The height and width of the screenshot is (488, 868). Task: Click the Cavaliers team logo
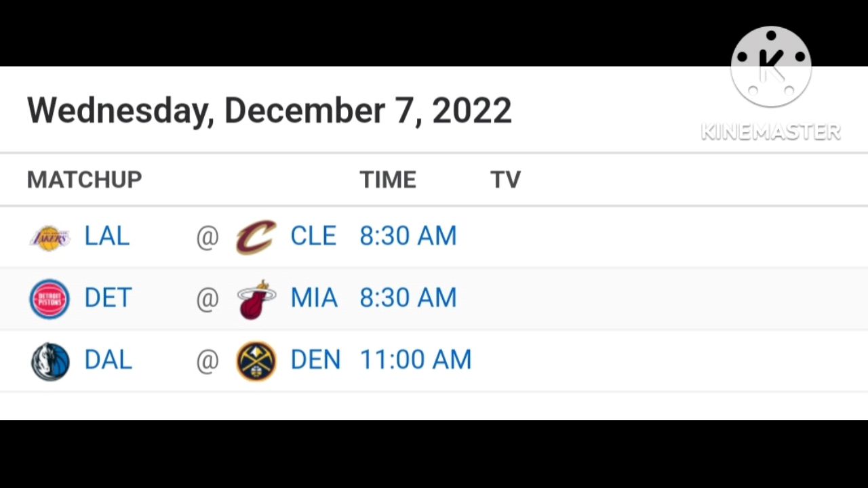[256, 237]
